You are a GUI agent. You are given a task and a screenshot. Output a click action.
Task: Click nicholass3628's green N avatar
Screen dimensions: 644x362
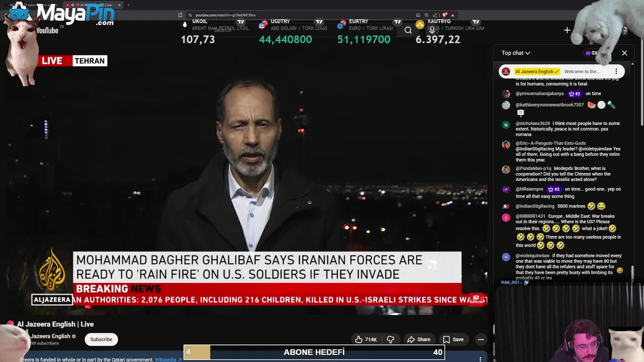click(x=506, y=125)
